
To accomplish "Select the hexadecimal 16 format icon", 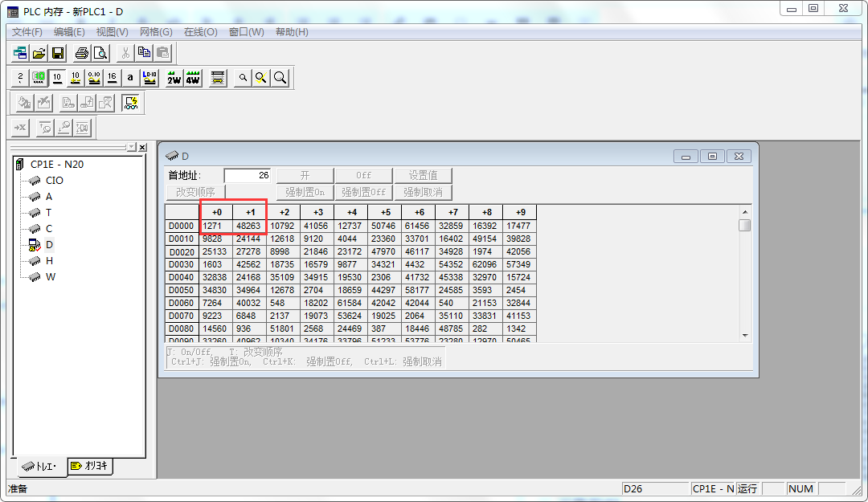I will 113,78.
